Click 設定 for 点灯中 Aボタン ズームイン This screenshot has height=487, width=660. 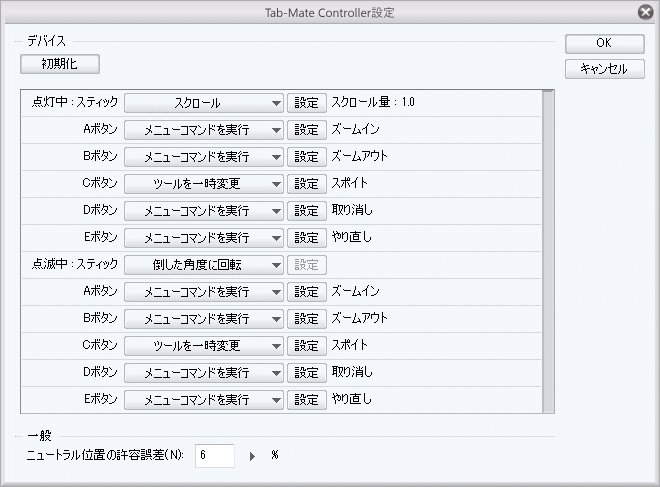[x=307, y=130]
